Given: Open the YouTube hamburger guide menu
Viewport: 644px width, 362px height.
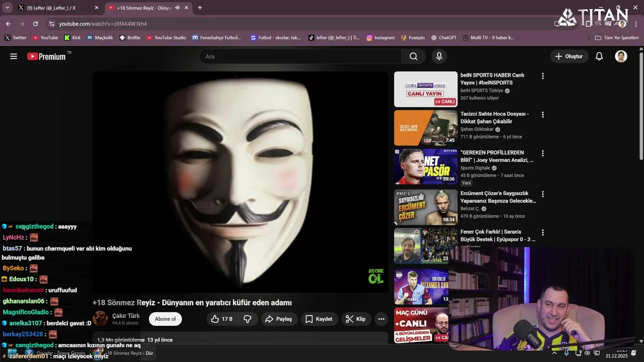Looking at the screenshot, I should [x=14, y=56].
